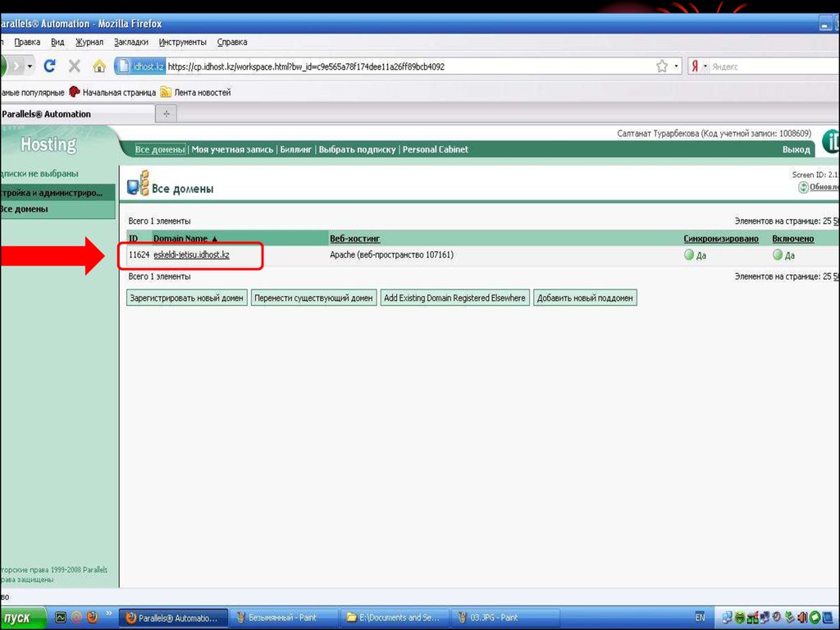This screenshot has height=630, width=840.
Task: Bookmark this page with the star icon
Action: coord(662,66)
